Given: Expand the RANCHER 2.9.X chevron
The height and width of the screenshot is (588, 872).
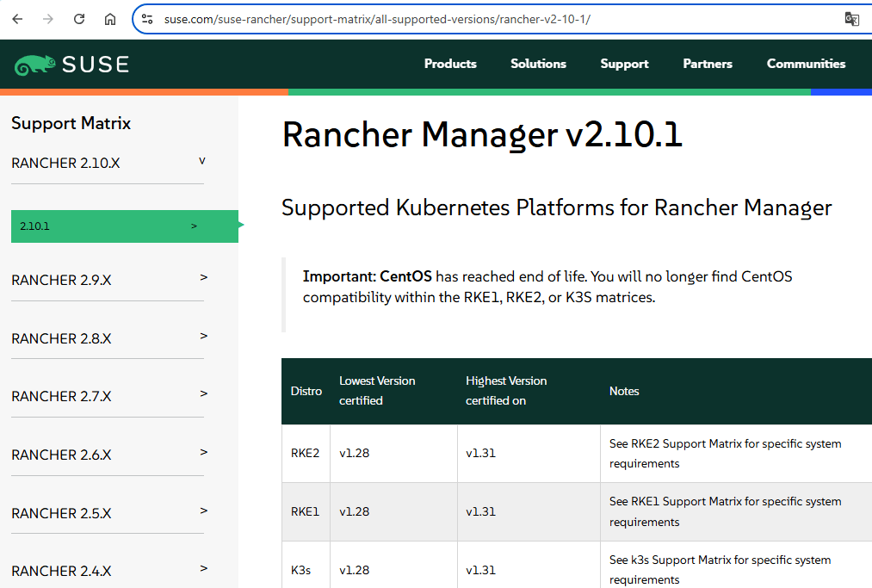Looking at the screenshot, I should (x=203, y=277).
